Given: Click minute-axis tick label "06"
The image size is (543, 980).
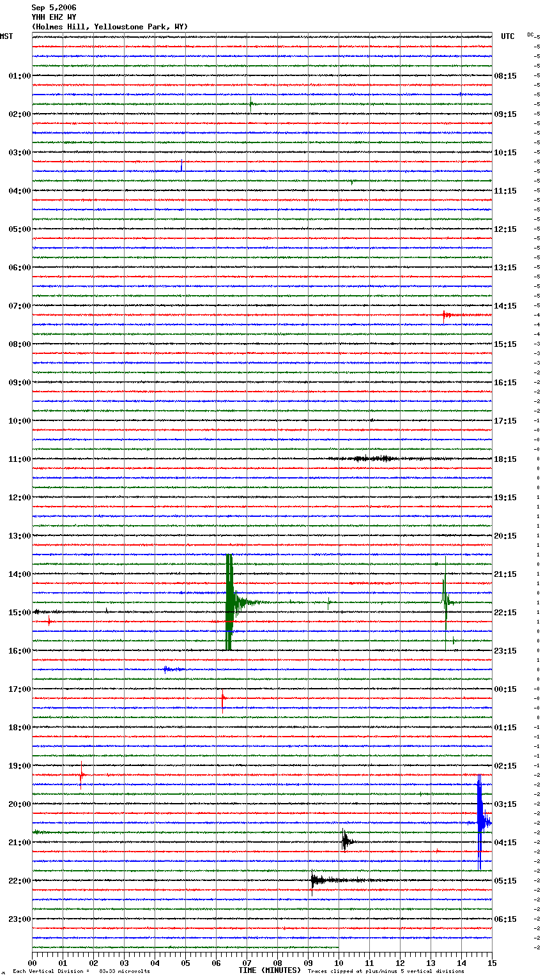Looking at the screenshot, I should click(216, 963).
